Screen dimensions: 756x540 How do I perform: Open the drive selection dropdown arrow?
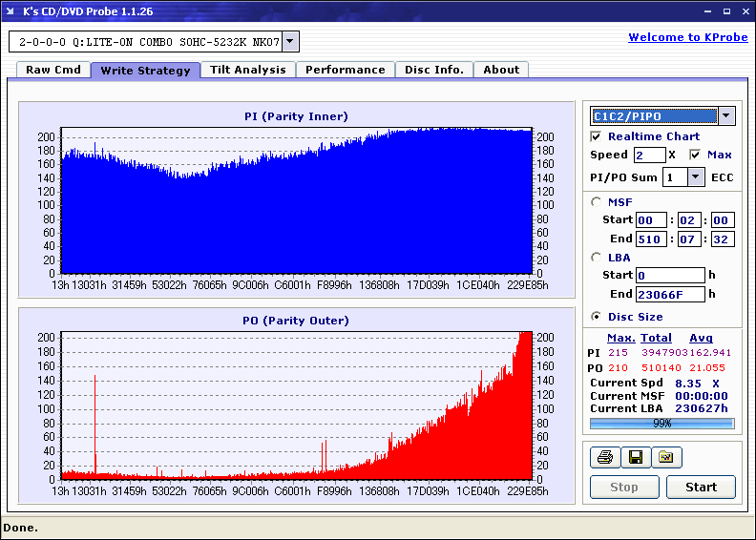pos(290,41)
